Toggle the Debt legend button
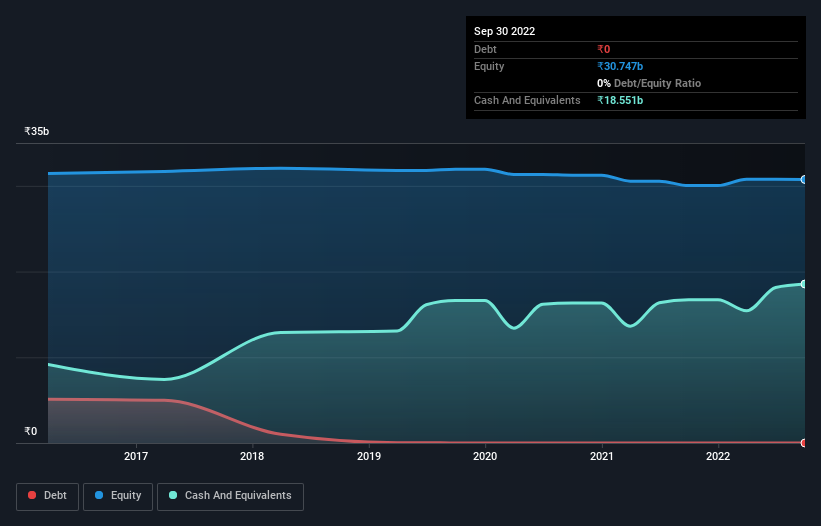This screenshot has height=526, width=821. coord(47,496)
